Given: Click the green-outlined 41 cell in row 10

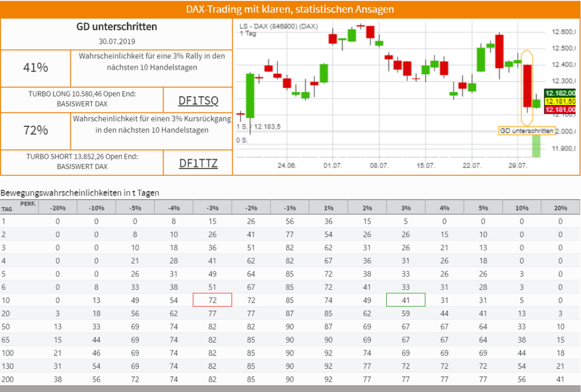Looking at the screenshot, I should [x=406, y=300].
